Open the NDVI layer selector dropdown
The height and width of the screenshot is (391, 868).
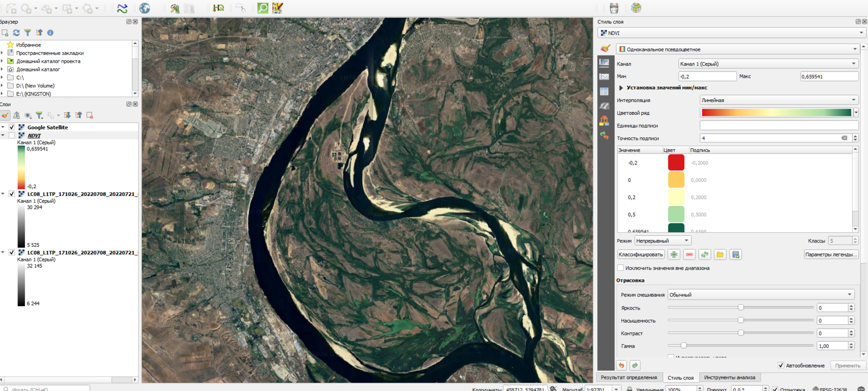coord(732,33)
